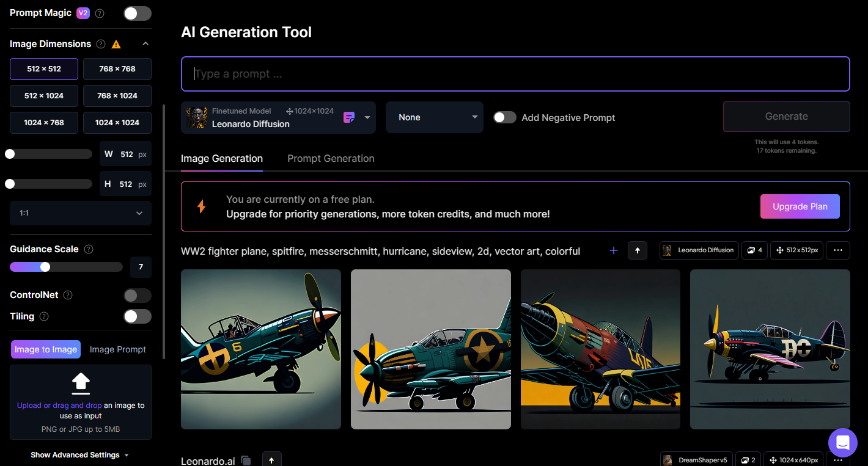
Task: Open the fourth plane image with pink tail
Action: pyautogui.click(x=770, y=349)
